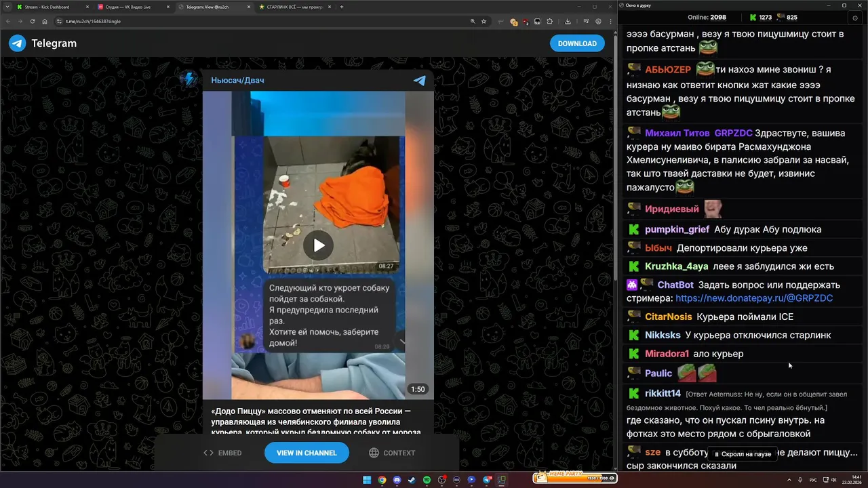Click the Kick viewer count 1273
The height and width of the screenshot is (488, 868).
pyautogui.click(x=760, y=17)
